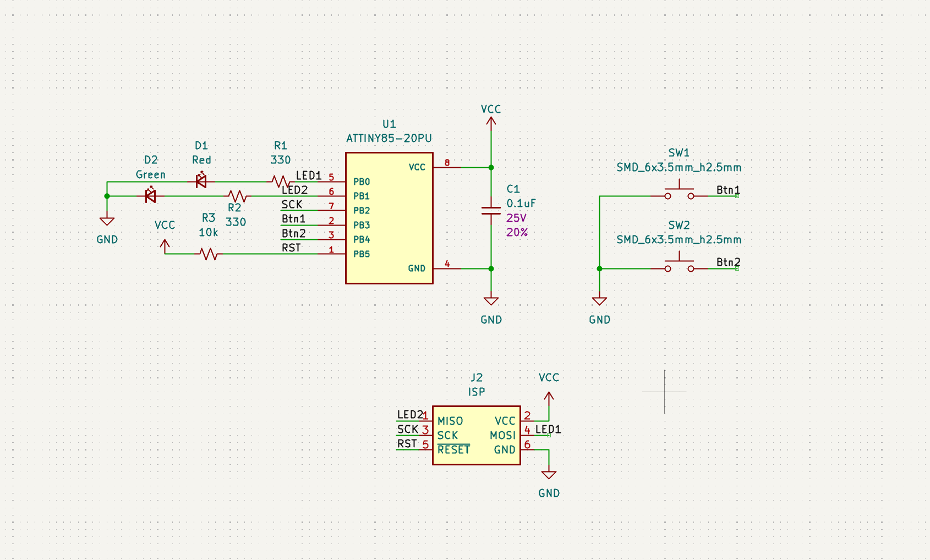Click the MOSI pin name on J2
Image resolution: width=930 pixels, height=560 pixels.
503,435
